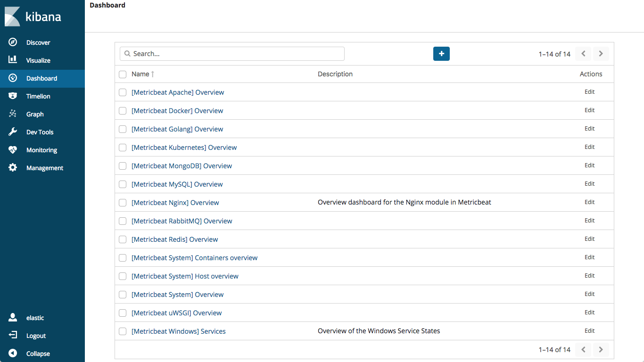Screen dimensions: 644x362
Task: Edit the Metricbeat Golang Overview dashboard
Action: (590, 129)
